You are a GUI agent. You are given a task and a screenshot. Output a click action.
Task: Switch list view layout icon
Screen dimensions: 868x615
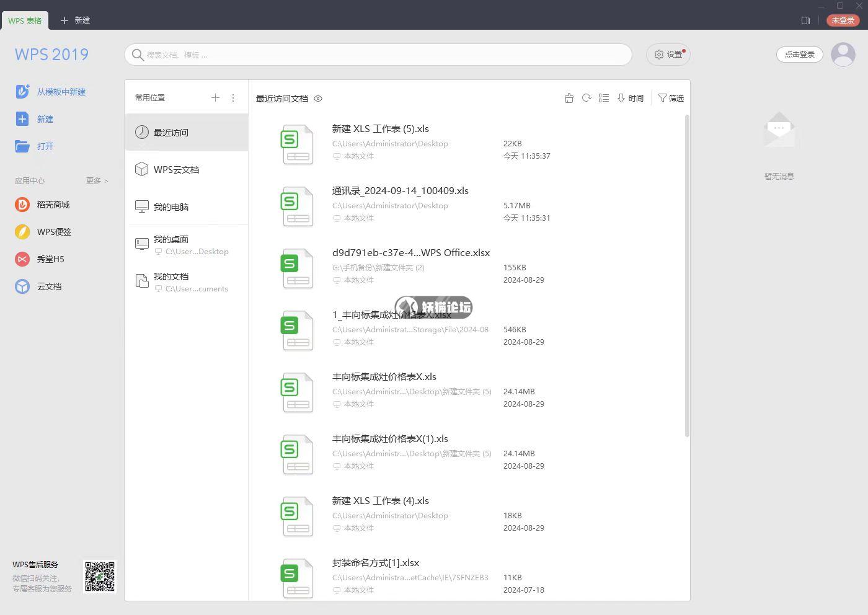[604, 98]
